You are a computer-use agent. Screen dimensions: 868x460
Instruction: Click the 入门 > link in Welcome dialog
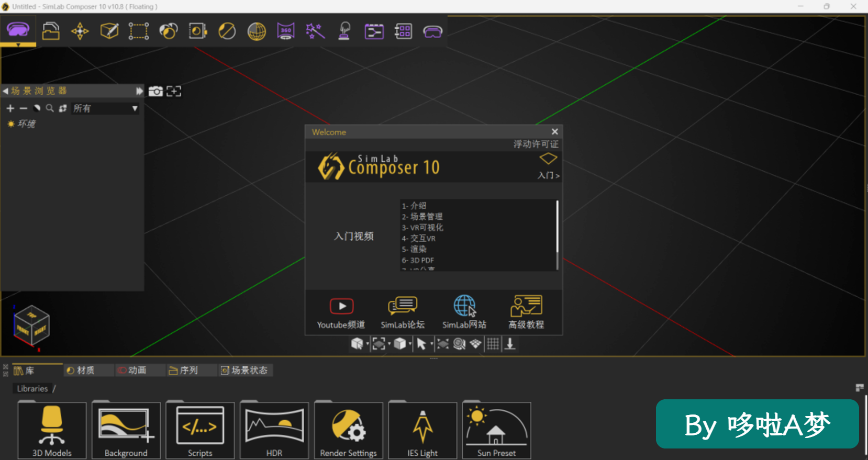coord(548,175)
